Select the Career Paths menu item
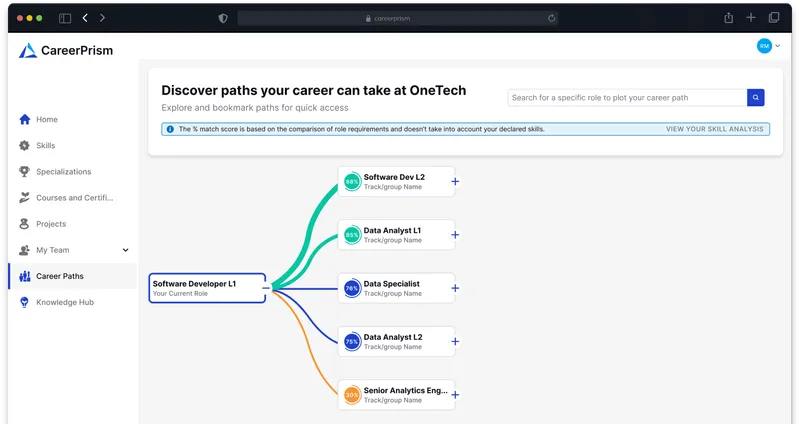This screenshot has width=800, height=424. pos(72,276)
